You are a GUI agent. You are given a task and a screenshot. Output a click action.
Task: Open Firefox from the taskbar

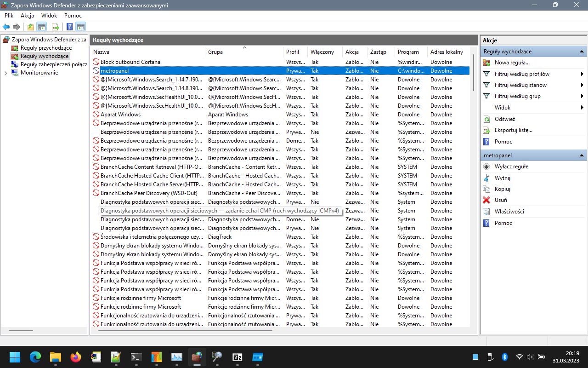tap(76, 357)
